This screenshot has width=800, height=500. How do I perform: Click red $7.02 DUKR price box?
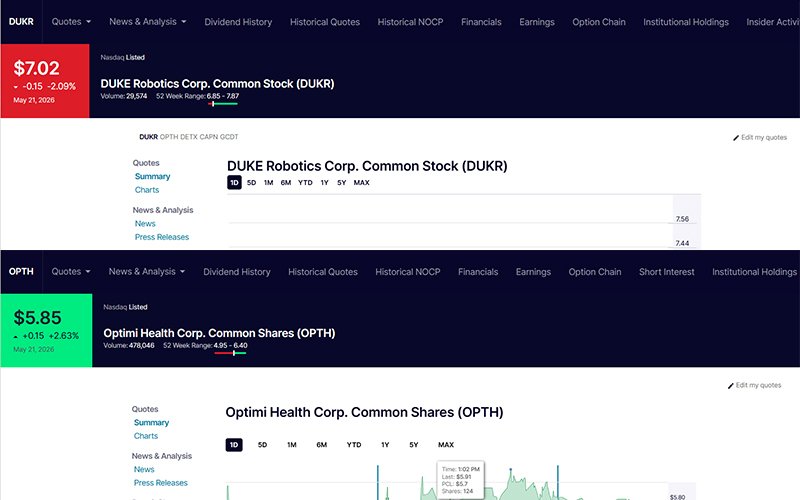(x=45, y=81)
